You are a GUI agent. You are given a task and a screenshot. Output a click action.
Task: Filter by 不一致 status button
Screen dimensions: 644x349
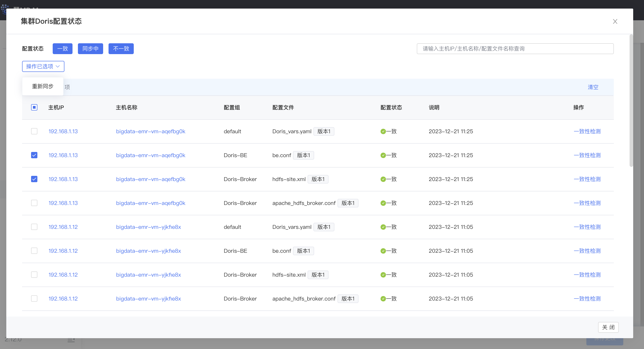pos(121,48)
